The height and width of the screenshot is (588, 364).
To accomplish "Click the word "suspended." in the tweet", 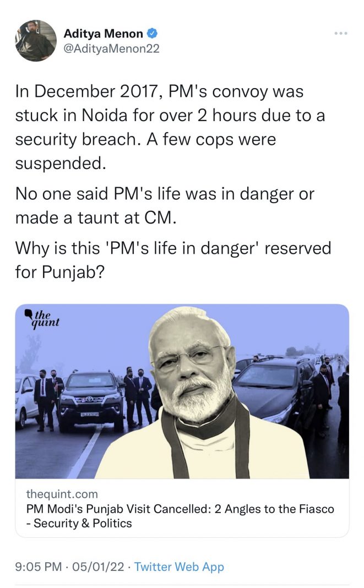I will [x=61, y=163].
